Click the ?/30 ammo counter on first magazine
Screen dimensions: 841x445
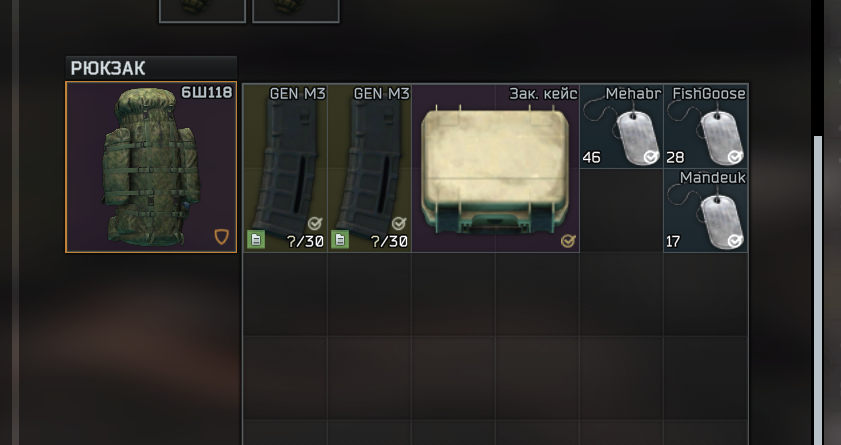coord(305,242)
